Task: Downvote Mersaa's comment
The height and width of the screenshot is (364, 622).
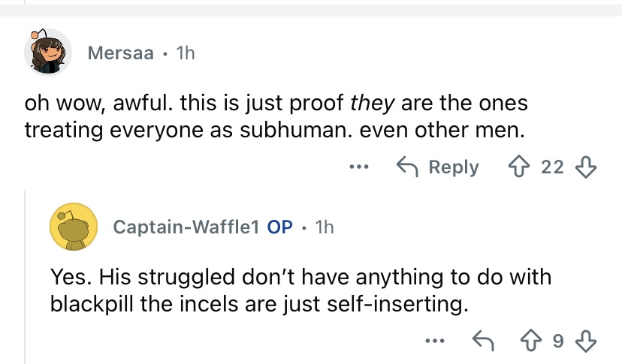Action: tap(584, 167)
